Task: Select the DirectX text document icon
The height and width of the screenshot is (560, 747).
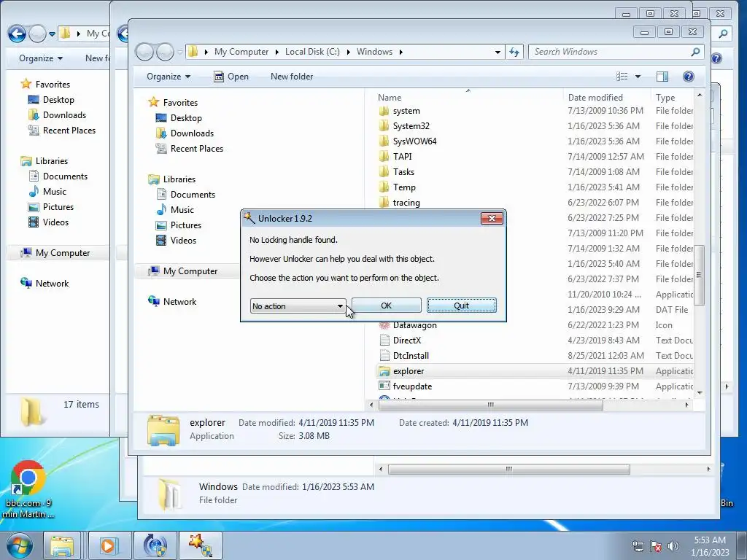Action: [384, 341]
